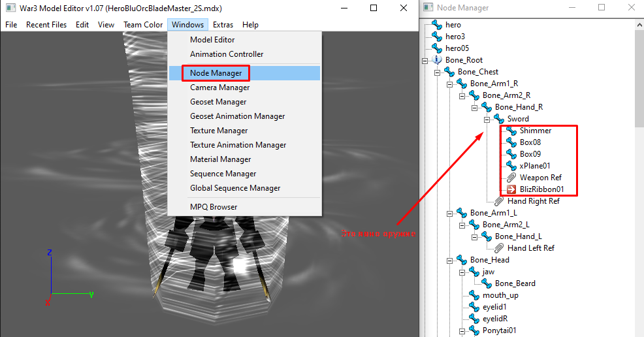The height and width of the screenshot is (337, 644).
Task: Open Material Manager from the menu
Action: coord(244,159)
